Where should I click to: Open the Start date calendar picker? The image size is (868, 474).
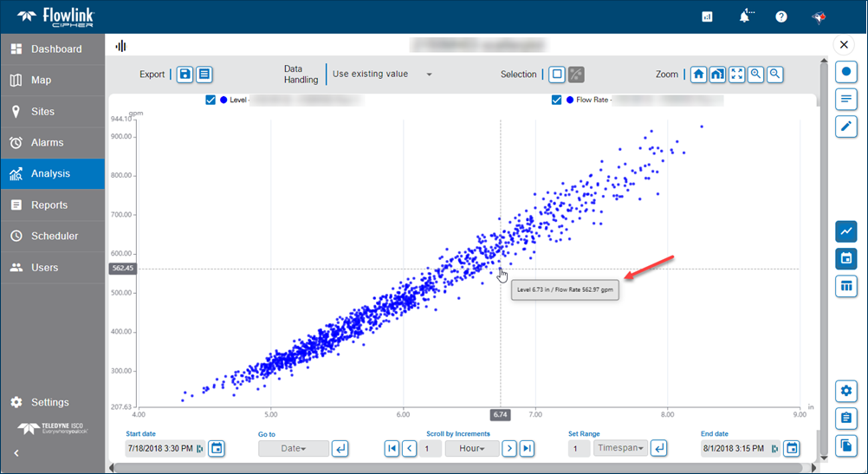[x=217, y=448]
